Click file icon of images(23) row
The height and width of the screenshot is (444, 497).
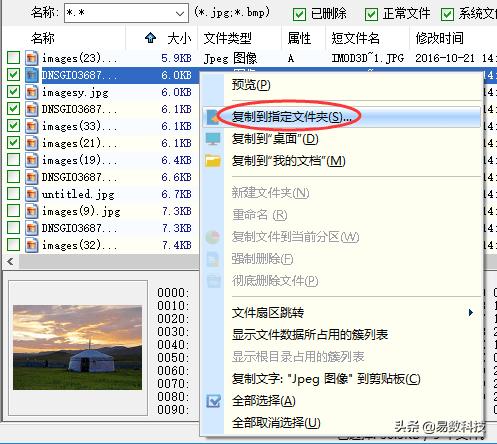pyautogui.click(x=31, y=58)
